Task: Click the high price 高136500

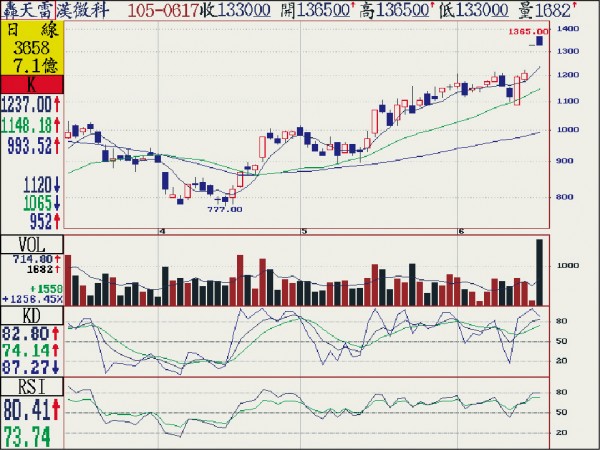Action: [395, 11]
